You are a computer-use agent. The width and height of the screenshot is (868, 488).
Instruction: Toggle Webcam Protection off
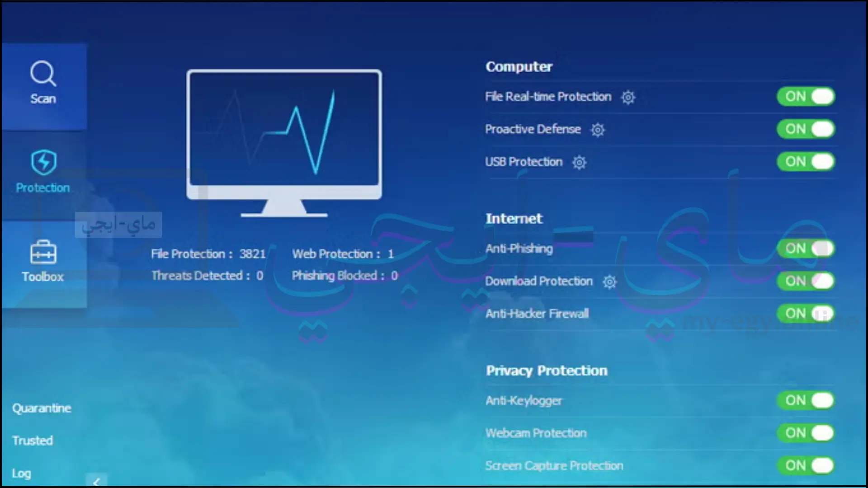(807, 433)
